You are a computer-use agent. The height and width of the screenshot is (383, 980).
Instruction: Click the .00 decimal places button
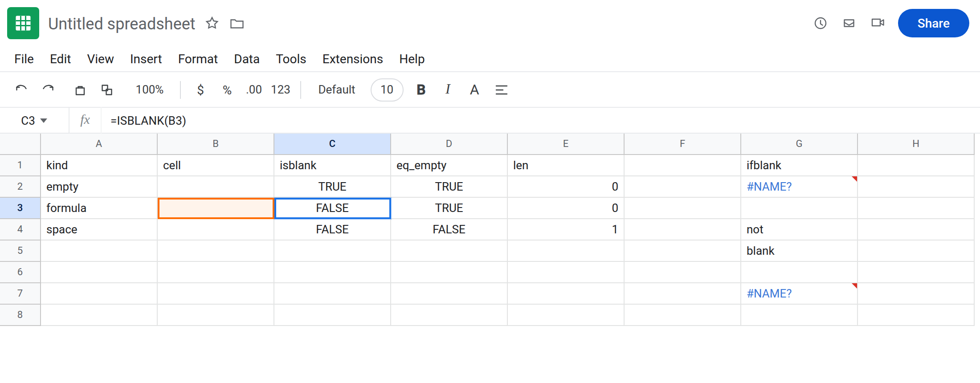tap(254, 90)
